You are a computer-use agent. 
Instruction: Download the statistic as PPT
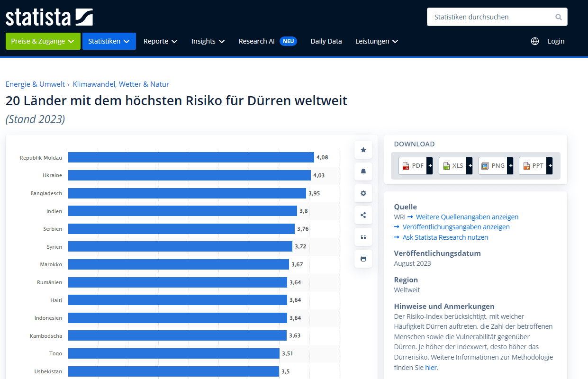point(533,166)
